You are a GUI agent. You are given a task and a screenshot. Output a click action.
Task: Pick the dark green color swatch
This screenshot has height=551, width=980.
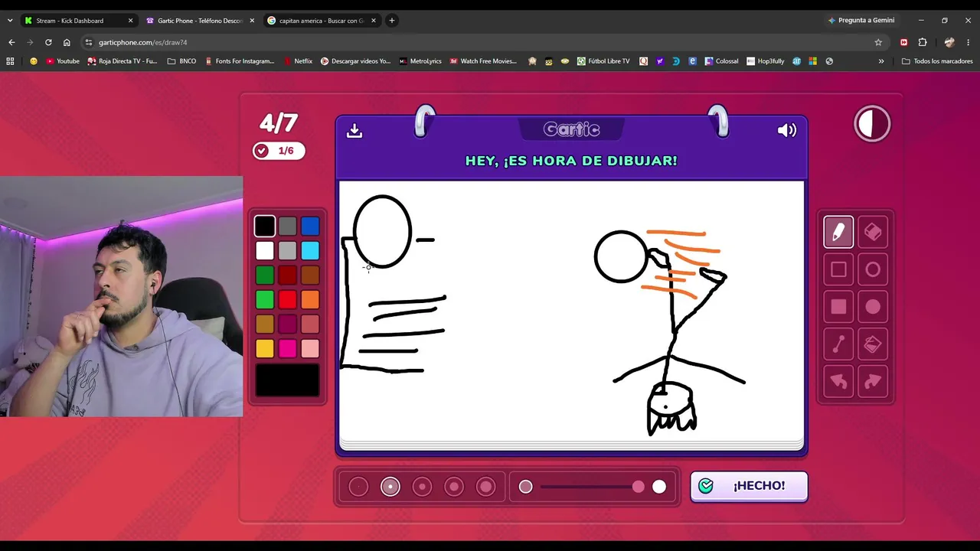(265, 275)
